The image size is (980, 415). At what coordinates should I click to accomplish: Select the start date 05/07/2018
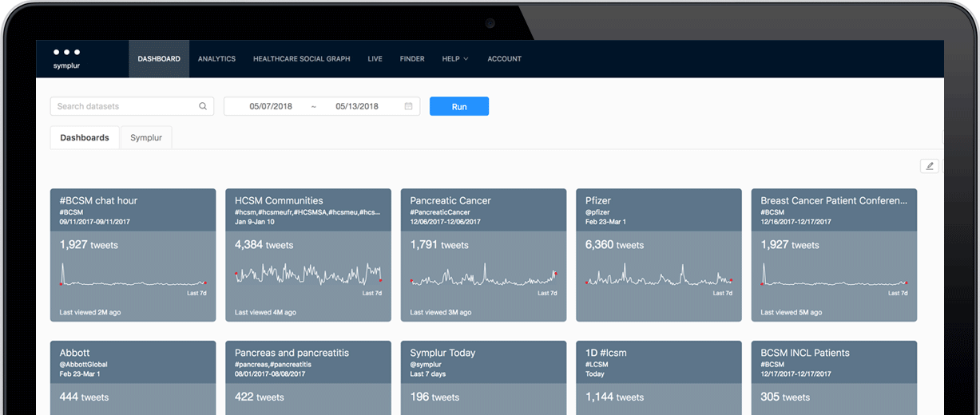click(271, 106)
